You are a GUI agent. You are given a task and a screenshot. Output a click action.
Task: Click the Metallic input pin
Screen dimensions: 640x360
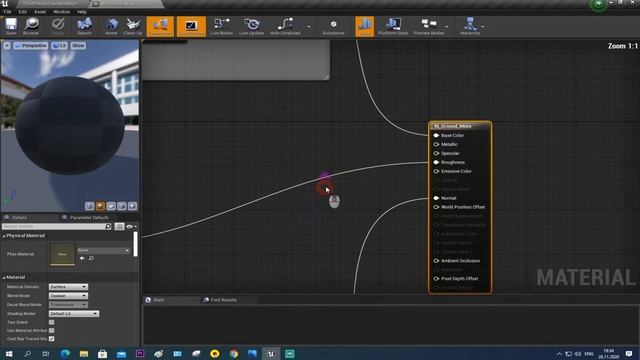point(436,144)
